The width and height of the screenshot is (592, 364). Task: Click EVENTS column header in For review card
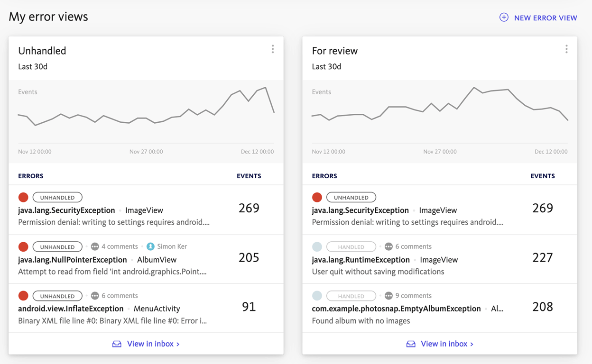543,176
